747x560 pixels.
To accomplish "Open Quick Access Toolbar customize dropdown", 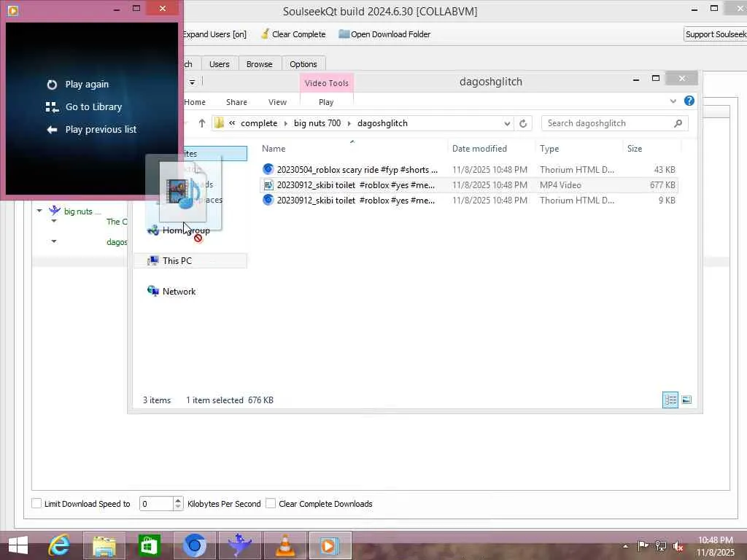I will (x=192, y=82).
